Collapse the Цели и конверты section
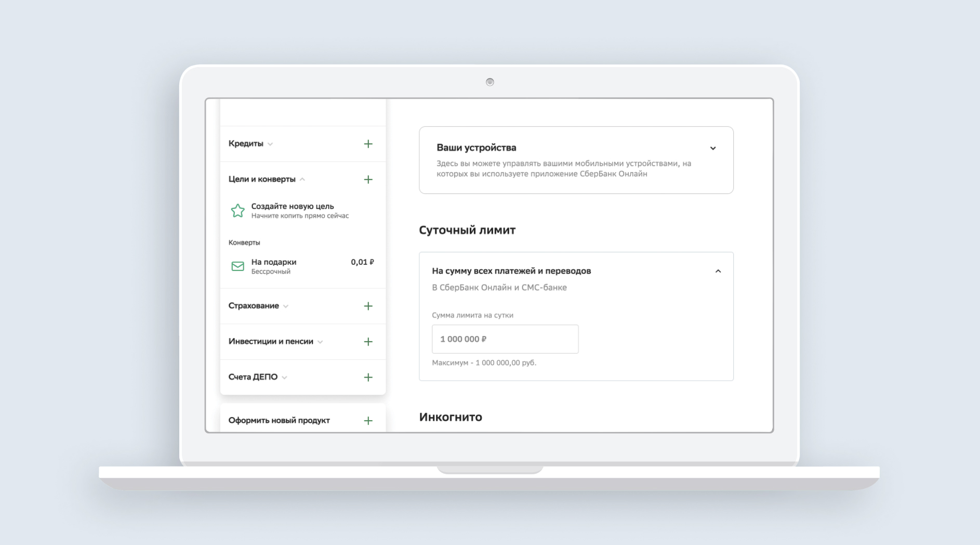 302,179
